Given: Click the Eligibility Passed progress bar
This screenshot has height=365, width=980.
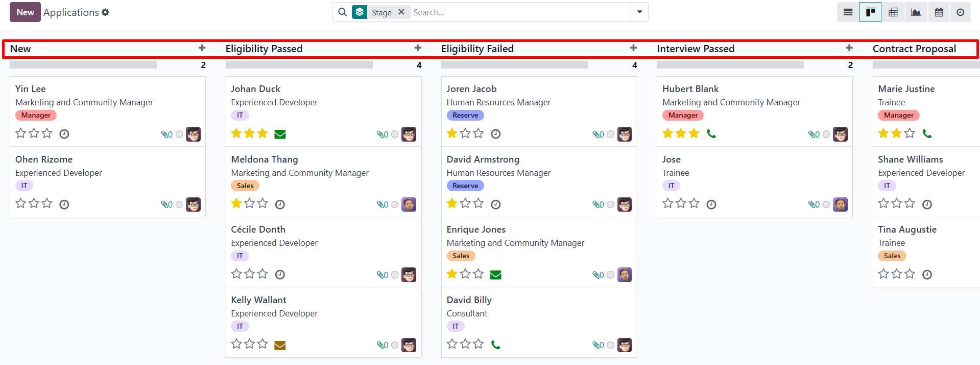Looking at the screenshot, I should click(x=299, y=65).
